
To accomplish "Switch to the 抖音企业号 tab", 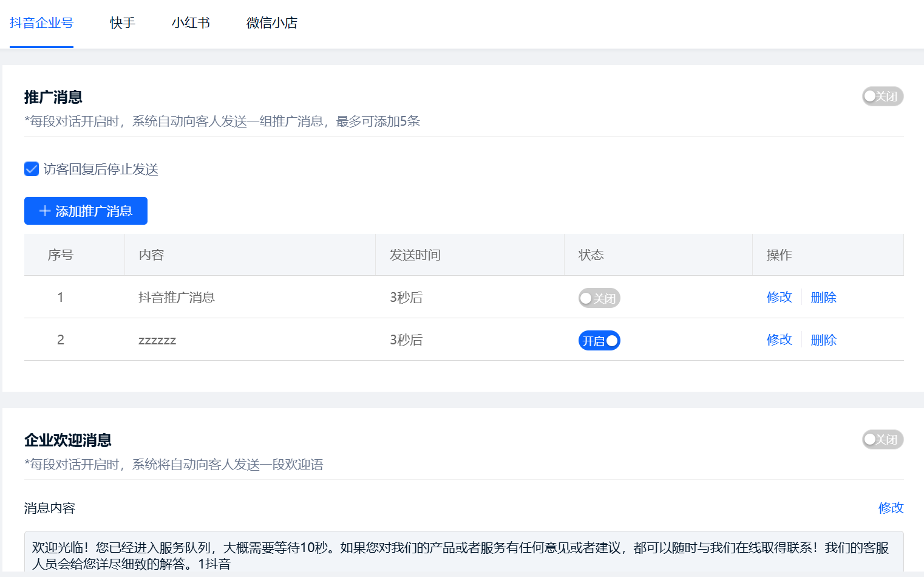I will tap(41, 23).
